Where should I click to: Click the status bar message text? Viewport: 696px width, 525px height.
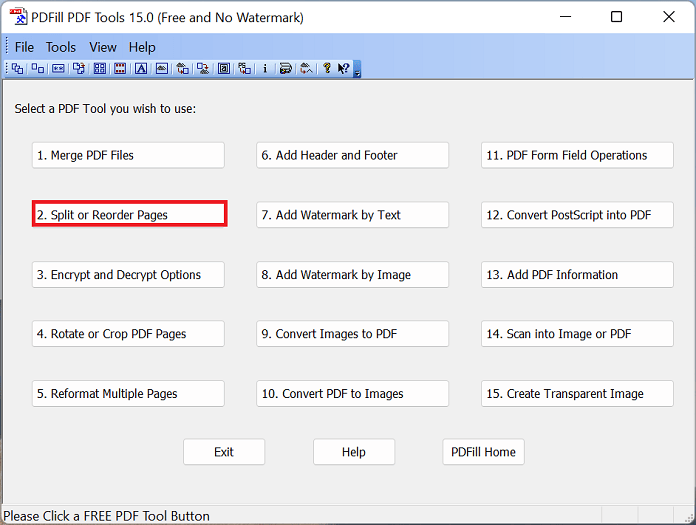[107, 516]
